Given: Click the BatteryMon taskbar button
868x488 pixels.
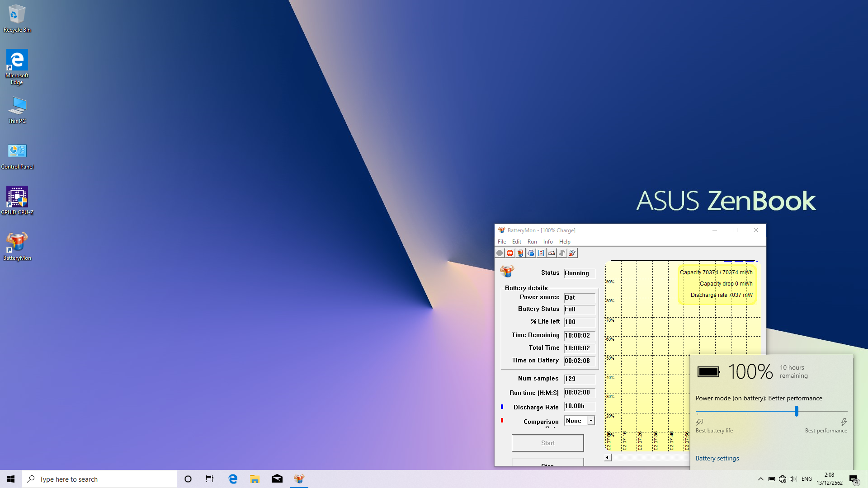Looking at the screenshot, I should (x=299, y=479).
